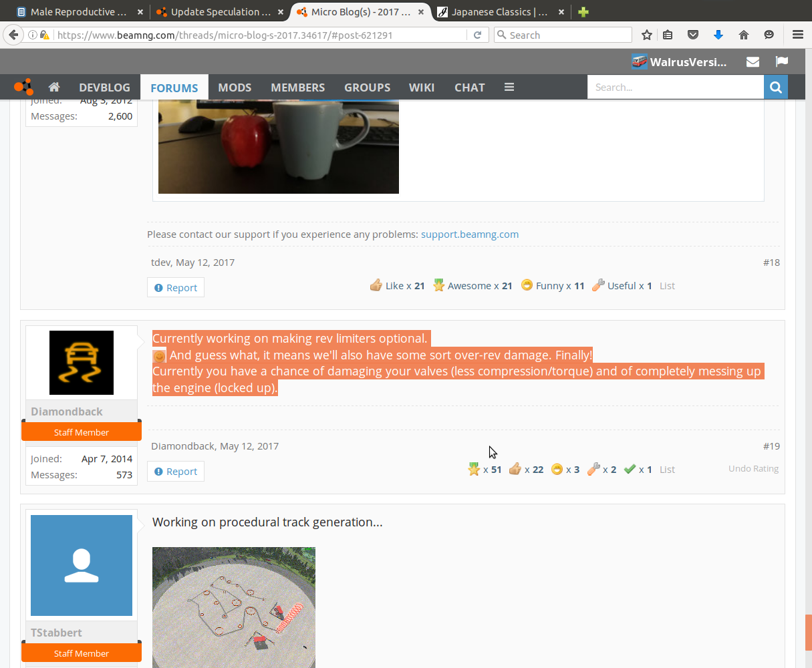Open the smiley chat bubble toolbar icon
The image size is (812, 668).
coord(769,35)
